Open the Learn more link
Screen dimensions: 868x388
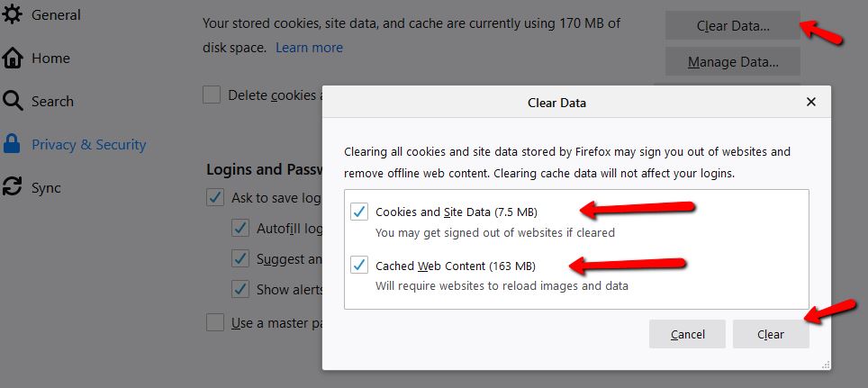click(x=309, y=48)
